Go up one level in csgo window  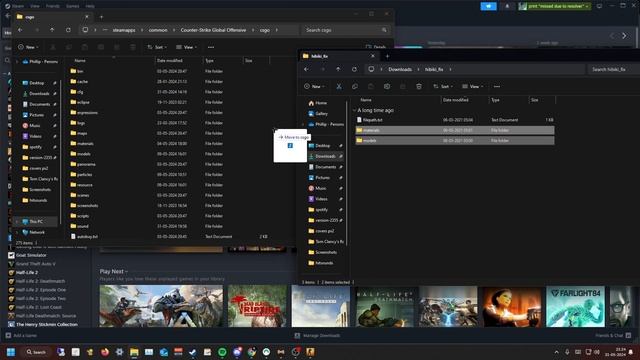52,30
